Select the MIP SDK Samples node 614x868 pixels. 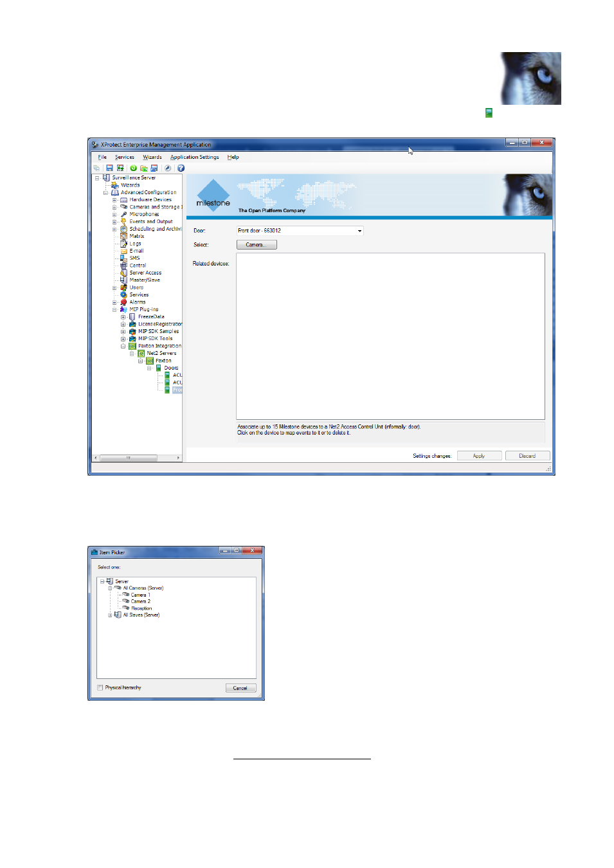coord(158,332)
